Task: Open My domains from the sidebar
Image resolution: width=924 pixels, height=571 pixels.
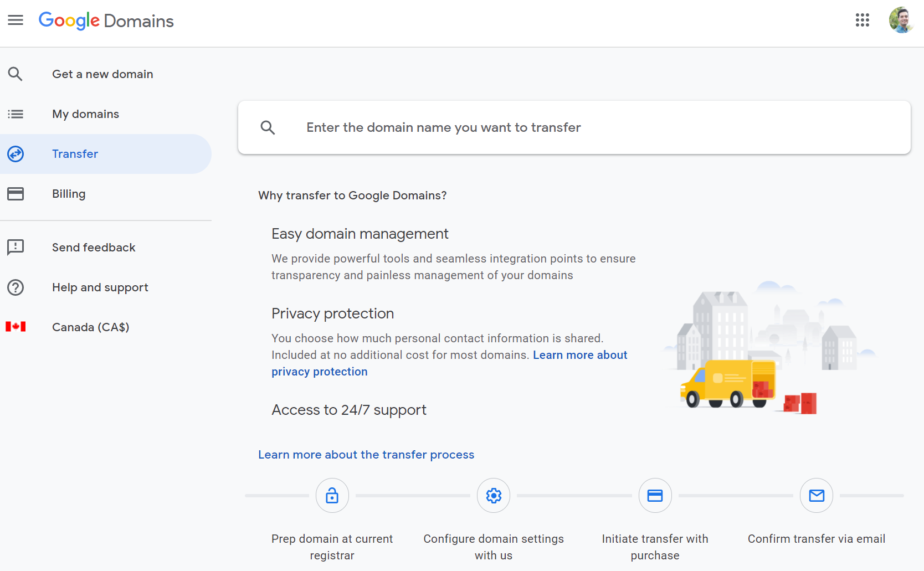Action: click(x=85, y=114)
